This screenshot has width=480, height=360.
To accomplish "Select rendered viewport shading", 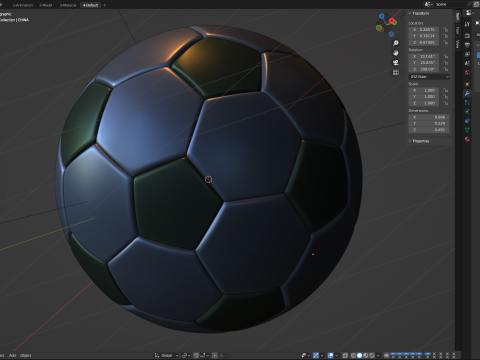I will click(372, 355).
